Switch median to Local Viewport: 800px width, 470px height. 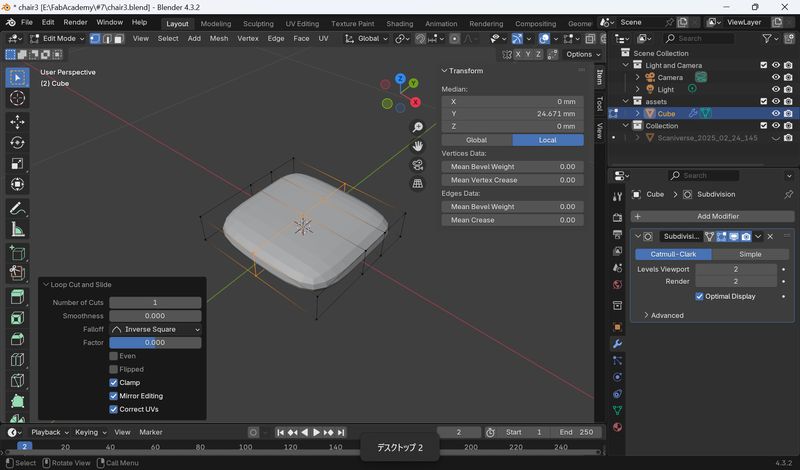point(548,140)
